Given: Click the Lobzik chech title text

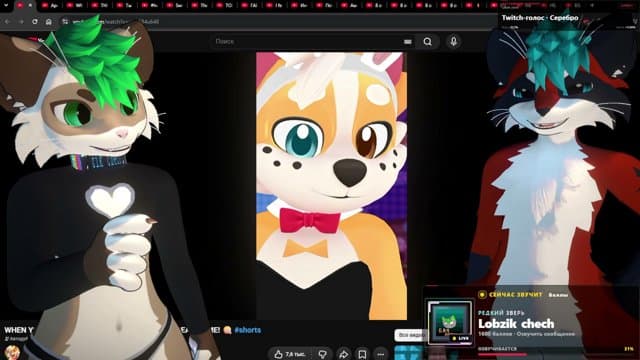Looking at the screenshot, I should [x=516, y=324].
